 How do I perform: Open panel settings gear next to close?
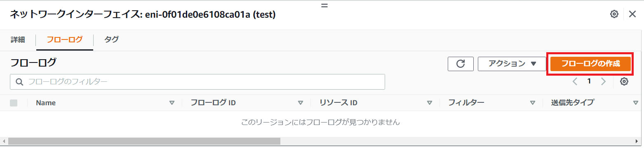tap(614, 14)
